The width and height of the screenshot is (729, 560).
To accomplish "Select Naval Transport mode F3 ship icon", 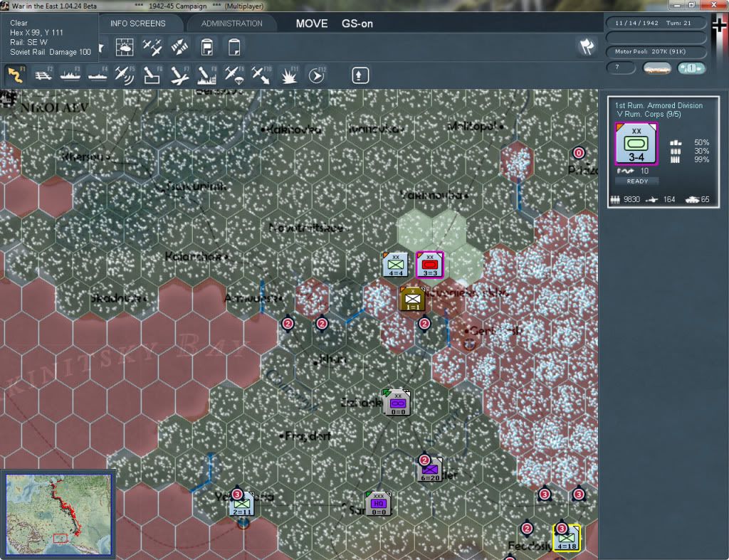I will [x=70, y=75].
